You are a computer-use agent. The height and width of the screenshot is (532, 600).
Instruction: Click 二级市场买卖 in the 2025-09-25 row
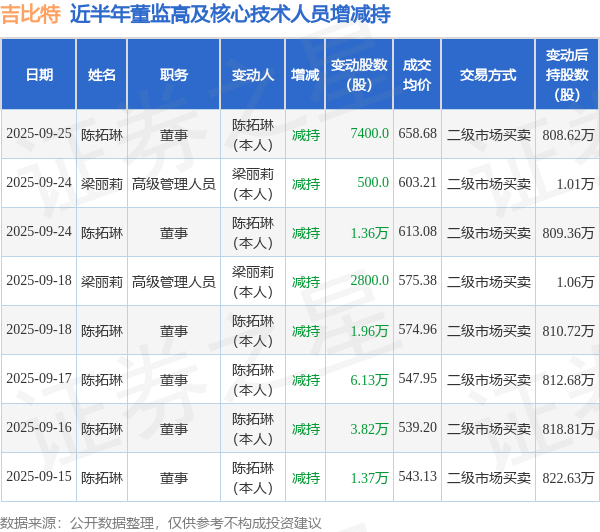(x=489, y=135)
